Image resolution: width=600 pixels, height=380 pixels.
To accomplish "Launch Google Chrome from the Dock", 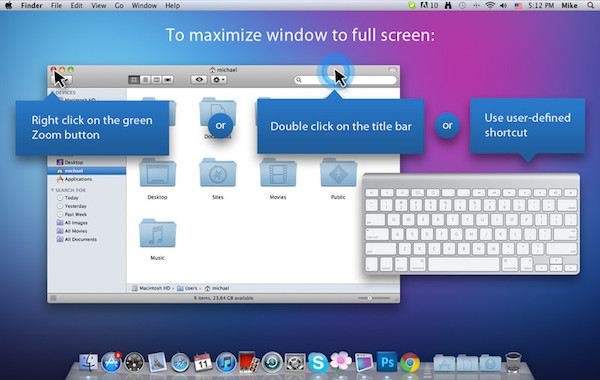I will click(x=410, y=362).
